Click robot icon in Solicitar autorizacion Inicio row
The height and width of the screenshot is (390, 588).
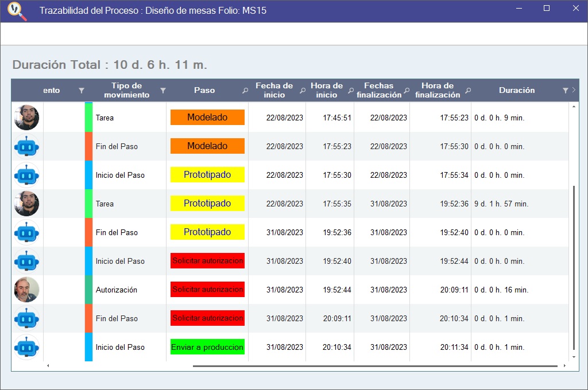26,262
